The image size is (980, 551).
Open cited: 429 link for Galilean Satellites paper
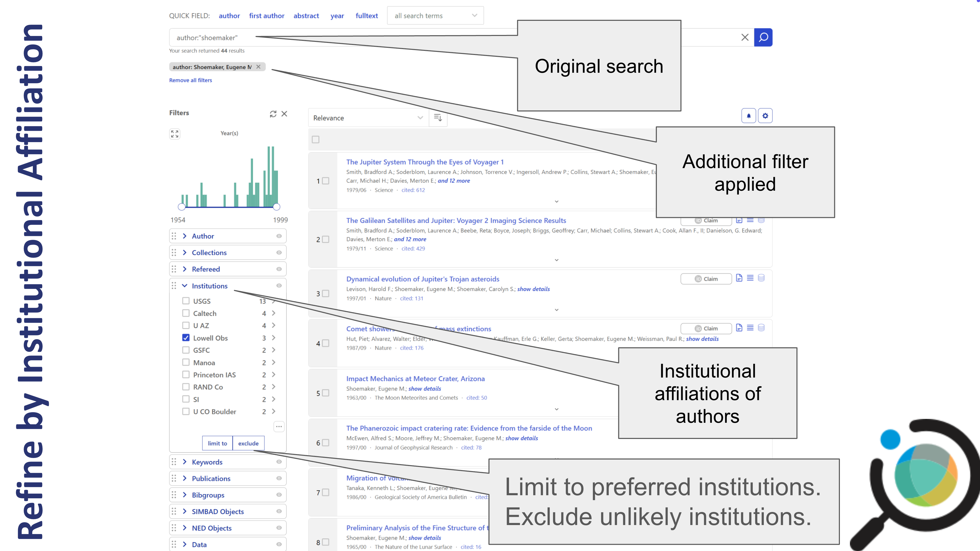tap(413, 248)
